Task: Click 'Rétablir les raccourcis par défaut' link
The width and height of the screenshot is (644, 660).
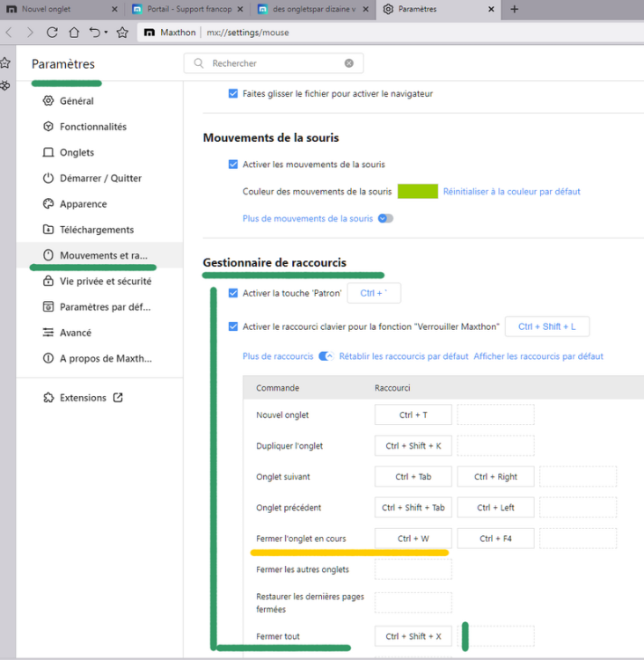Action: click(404, 356)
